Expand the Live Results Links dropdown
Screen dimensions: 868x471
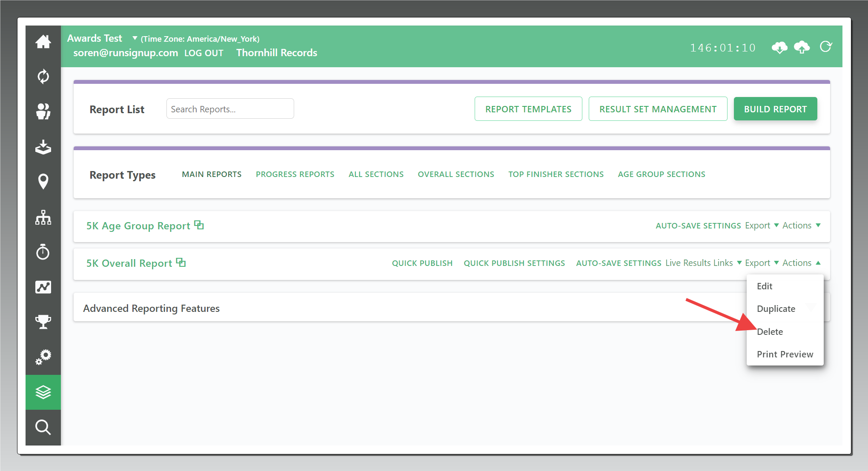[x=703, y=263]
